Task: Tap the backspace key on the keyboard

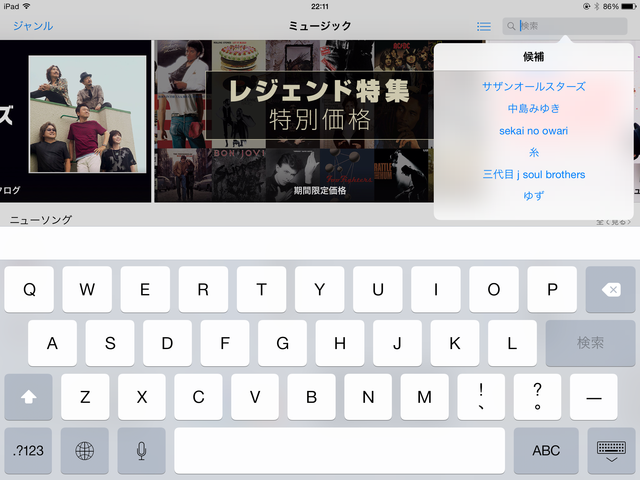Action: (610, 289)
